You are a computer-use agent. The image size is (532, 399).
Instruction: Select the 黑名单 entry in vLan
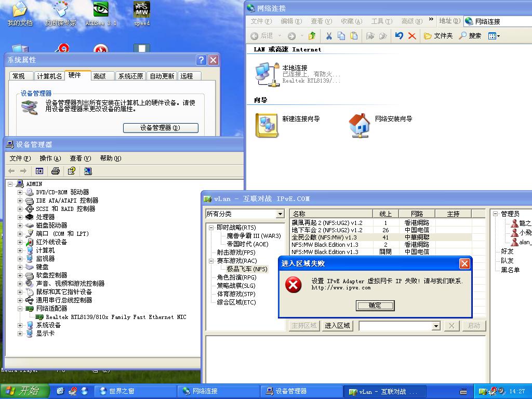click(x=510, y=270)
